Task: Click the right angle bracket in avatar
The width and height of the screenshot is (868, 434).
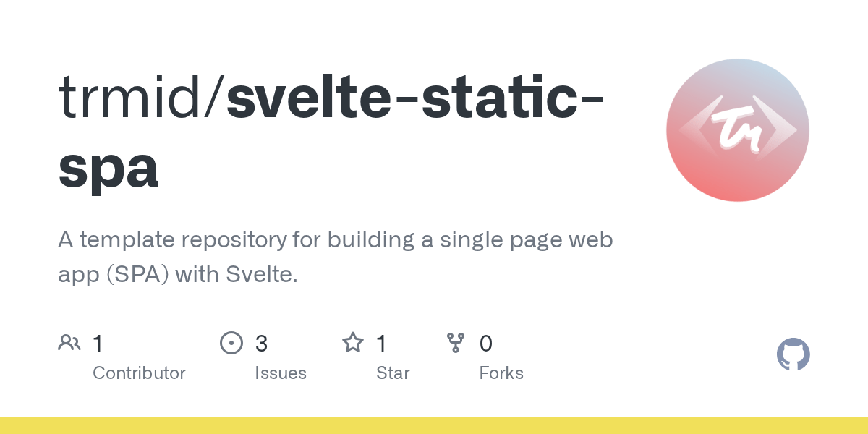Action: (780, 131)
